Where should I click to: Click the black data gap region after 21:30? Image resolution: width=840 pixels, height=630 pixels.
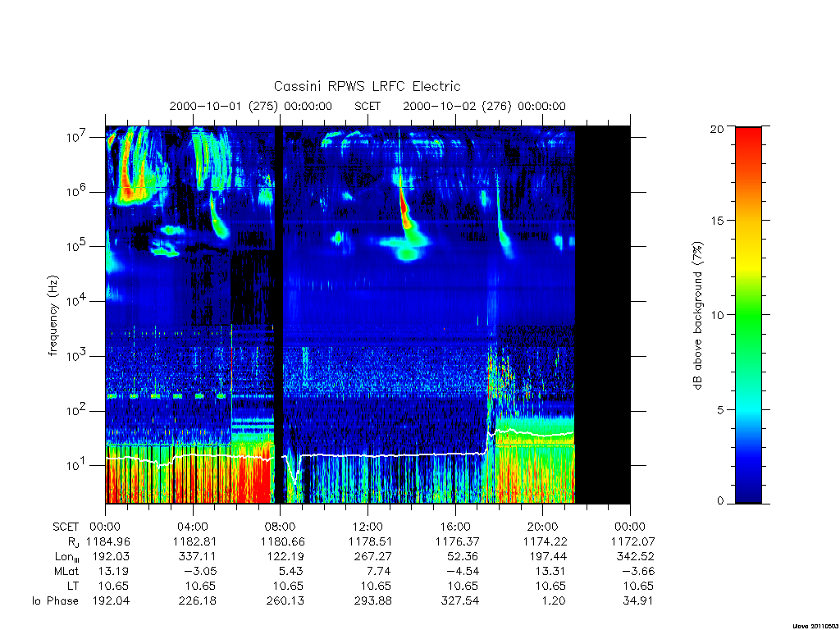(602, 315)
